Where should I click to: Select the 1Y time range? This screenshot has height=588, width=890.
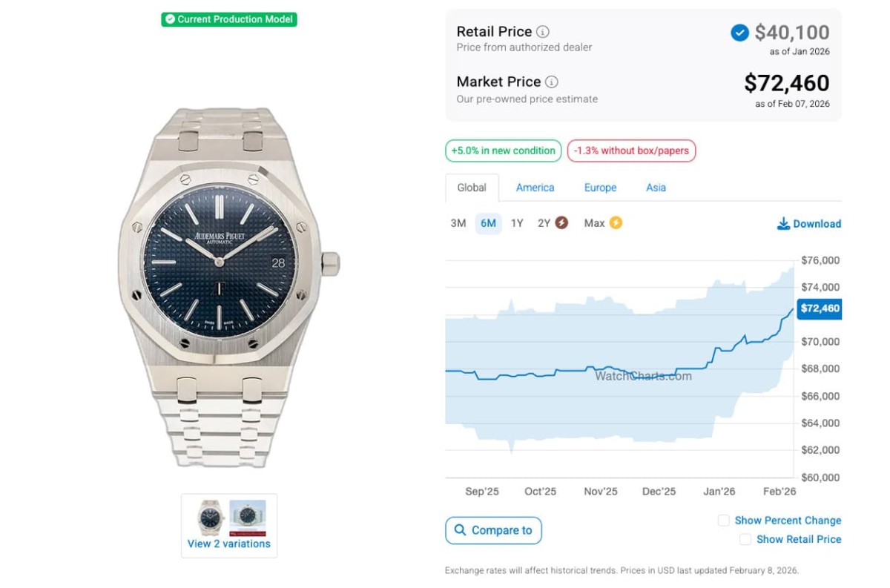click(517, 223)
